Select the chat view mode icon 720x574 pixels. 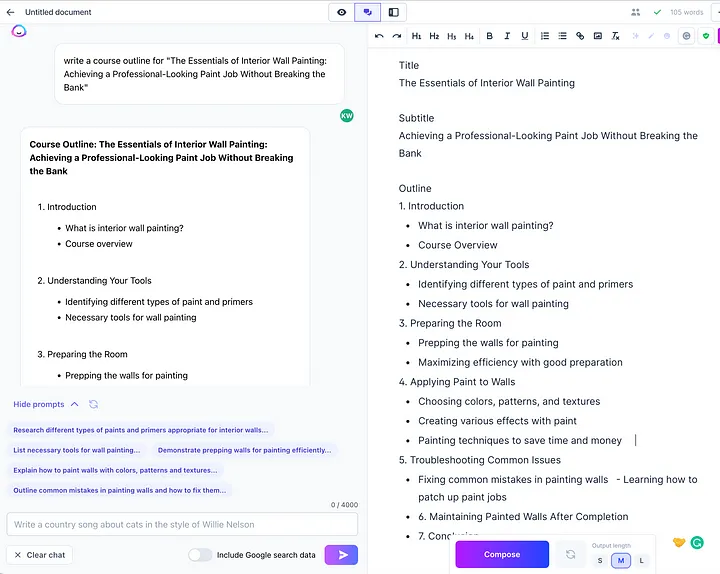367,12
